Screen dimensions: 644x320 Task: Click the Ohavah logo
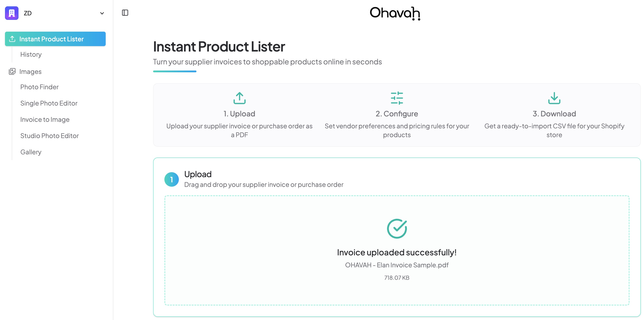point(395,14)
